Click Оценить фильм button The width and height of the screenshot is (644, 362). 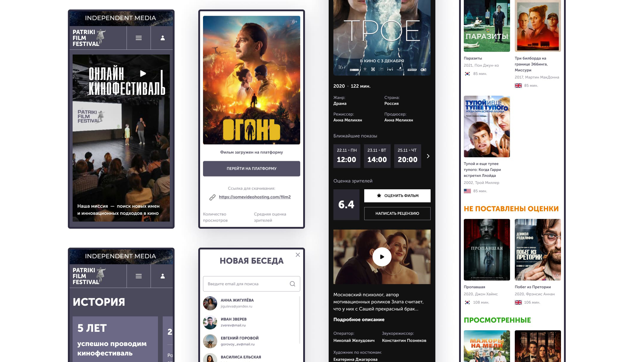(397, 196)
